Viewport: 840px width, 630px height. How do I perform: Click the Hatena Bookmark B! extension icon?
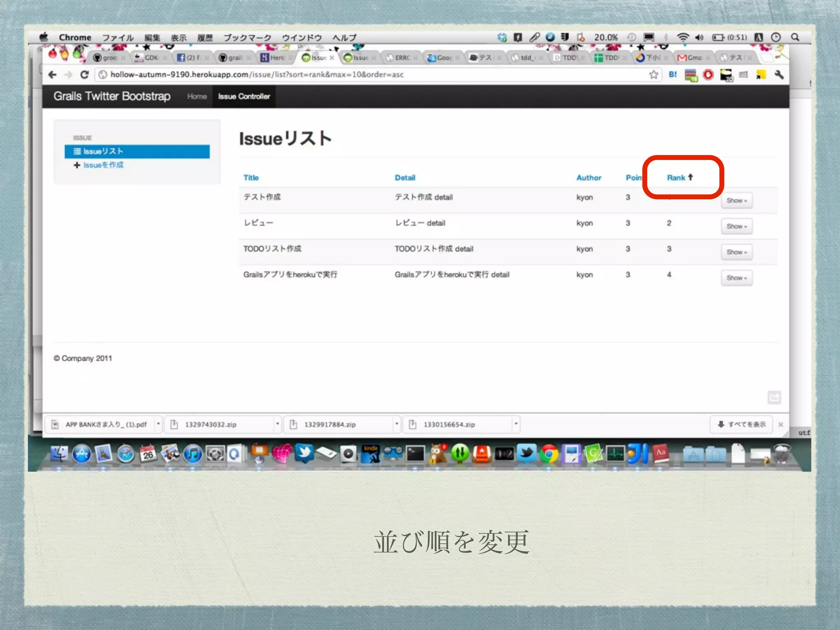pos(673,75)
